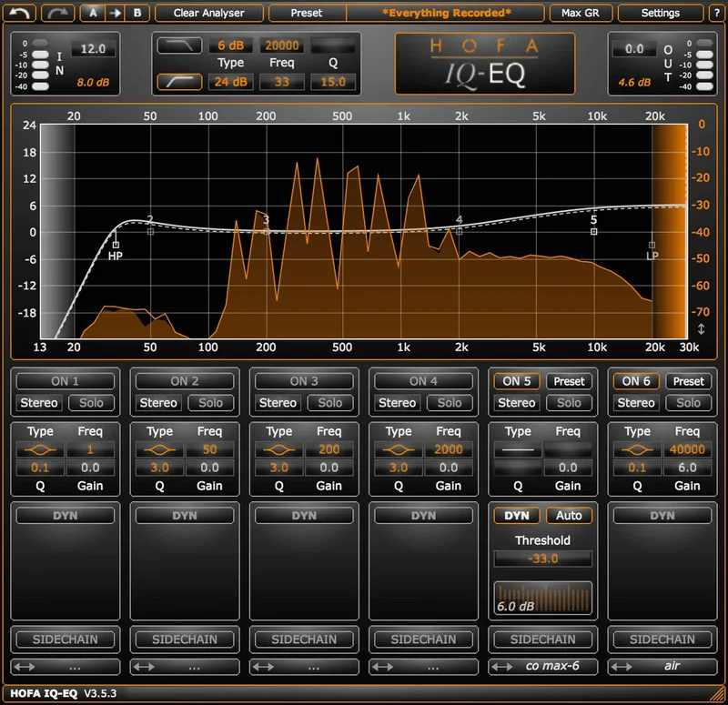Click the redo arrow icon
The height and width of the screenshot is (705, 728).
[x=57, y=13]
